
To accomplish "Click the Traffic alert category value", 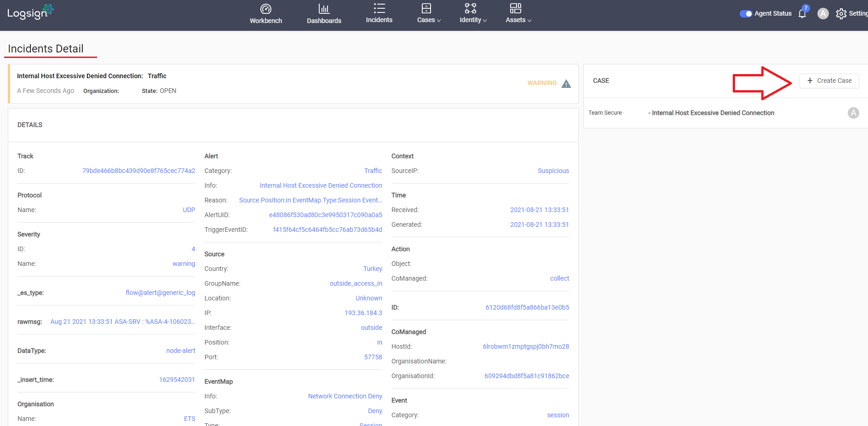I will click(x=373, y=171).
